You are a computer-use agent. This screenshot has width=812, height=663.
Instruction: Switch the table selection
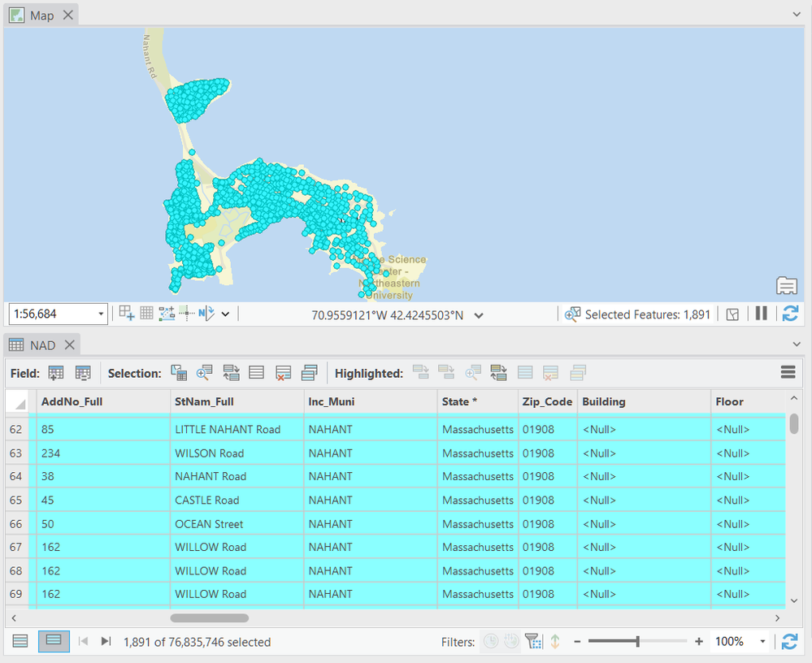click(231, 373)
